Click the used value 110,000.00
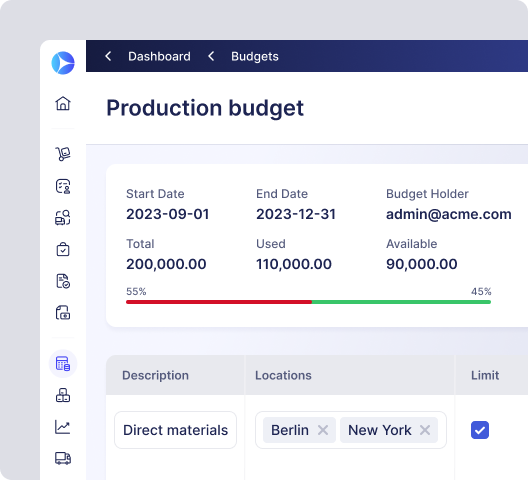The height and width of the screenshot is (480, 528). [294, 264]
